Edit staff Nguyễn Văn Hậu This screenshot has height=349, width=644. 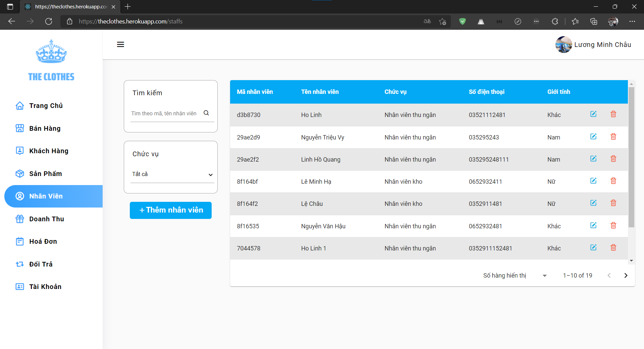point(593,225)
